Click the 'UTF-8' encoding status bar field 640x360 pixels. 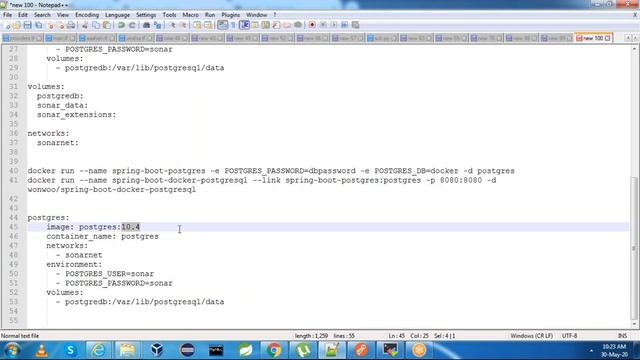point(569,336)
